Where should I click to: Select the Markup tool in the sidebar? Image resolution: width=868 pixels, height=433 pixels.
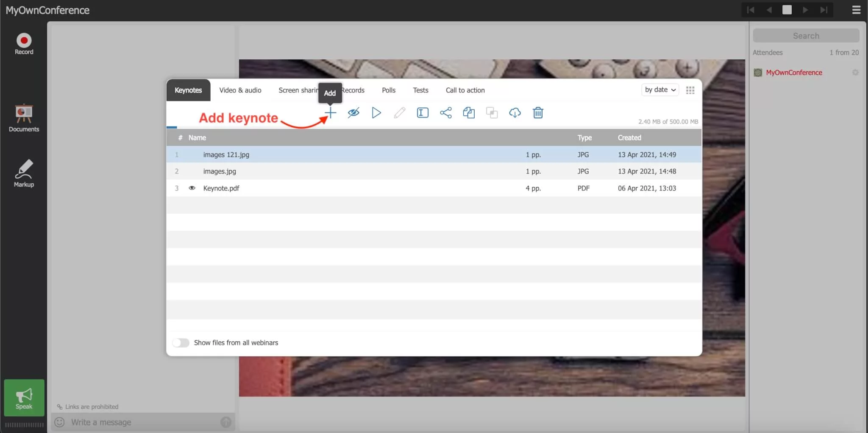pyautogui.click(x=24, y=173)
